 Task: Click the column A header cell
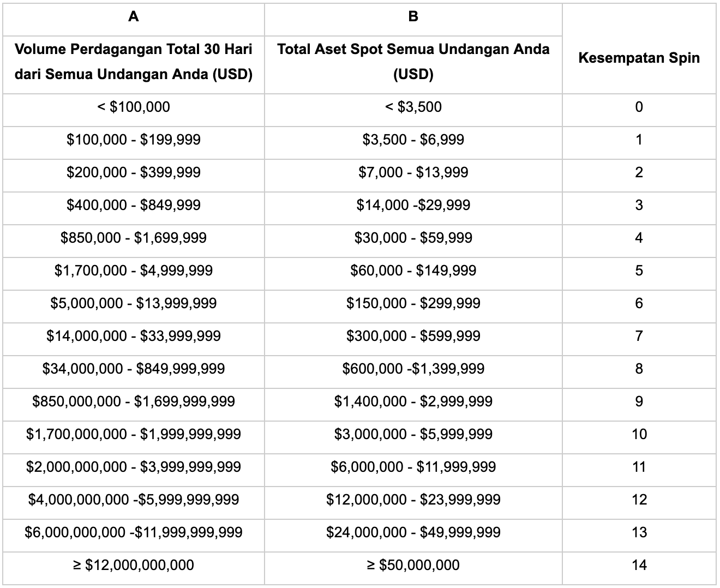click(x=134, y=17)
